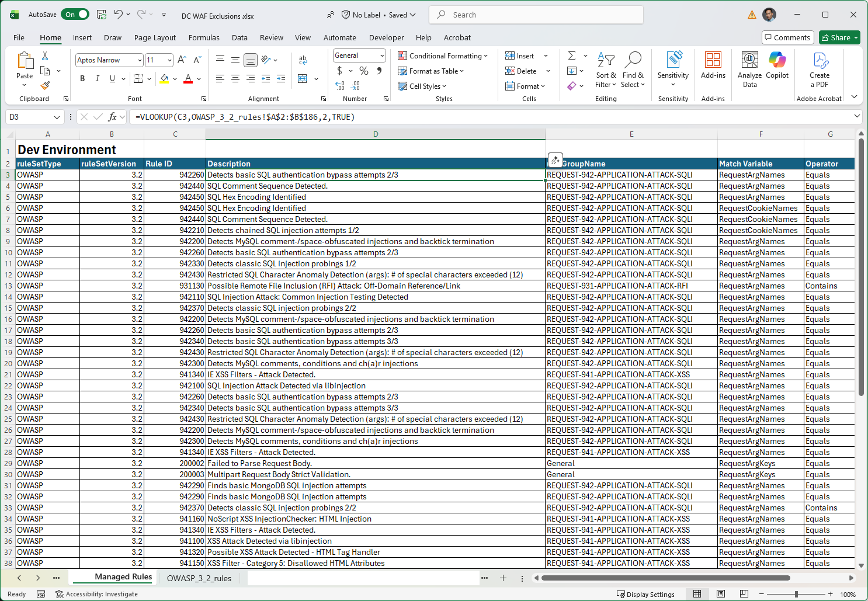Screen dimensions: 868x601
Task: Open the font name dropdown
Action: 140,60
